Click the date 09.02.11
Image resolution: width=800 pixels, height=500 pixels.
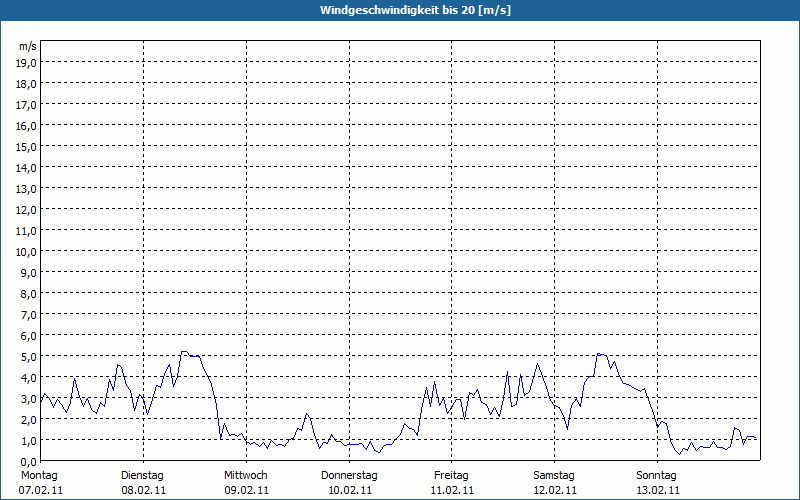[x=246, y=491]
